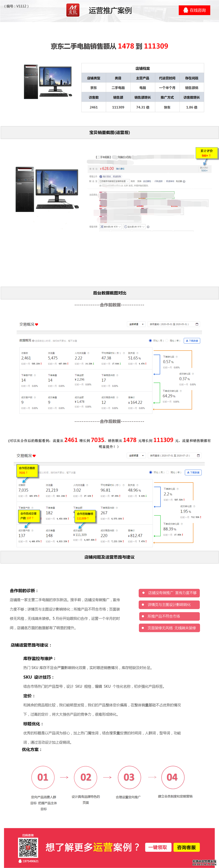Click red heart next to 交易概况 above 2020-07-01 data
The width and height of the screenshot is (219, 868).
point(34,456)
